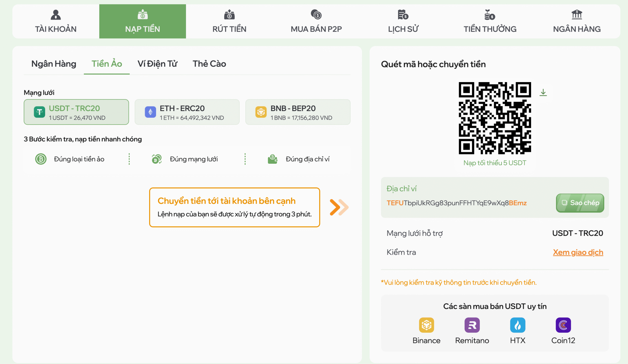Open the Thẻ Cào scratch card tab
This screenshot has height=364, width=628.
click(209, 64)
